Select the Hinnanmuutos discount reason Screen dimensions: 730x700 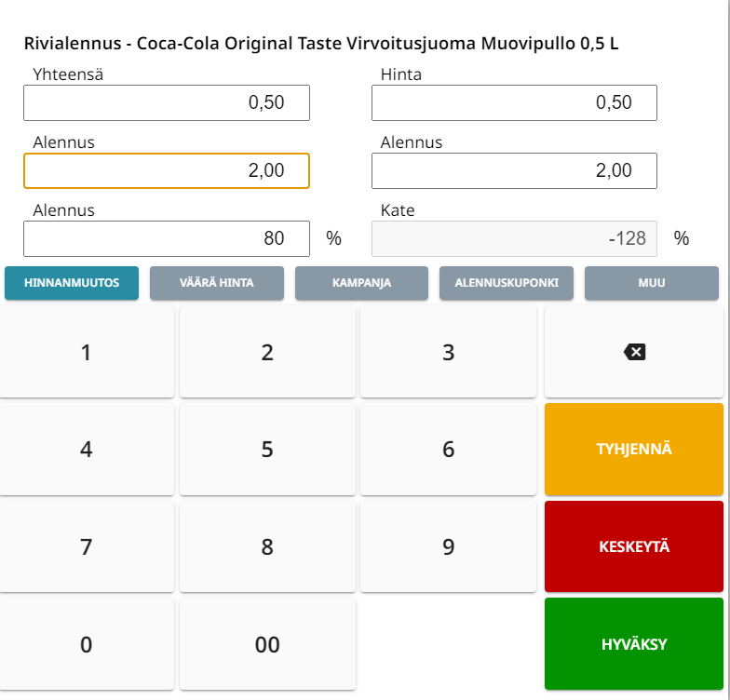point(72,283)
